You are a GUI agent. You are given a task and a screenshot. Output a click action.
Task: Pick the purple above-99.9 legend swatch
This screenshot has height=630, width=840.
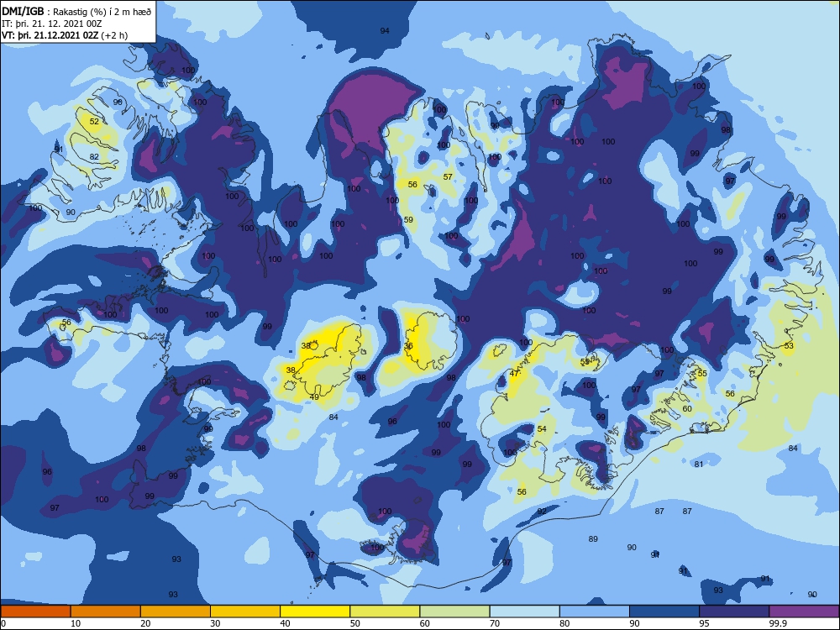(x=804, y=612)
